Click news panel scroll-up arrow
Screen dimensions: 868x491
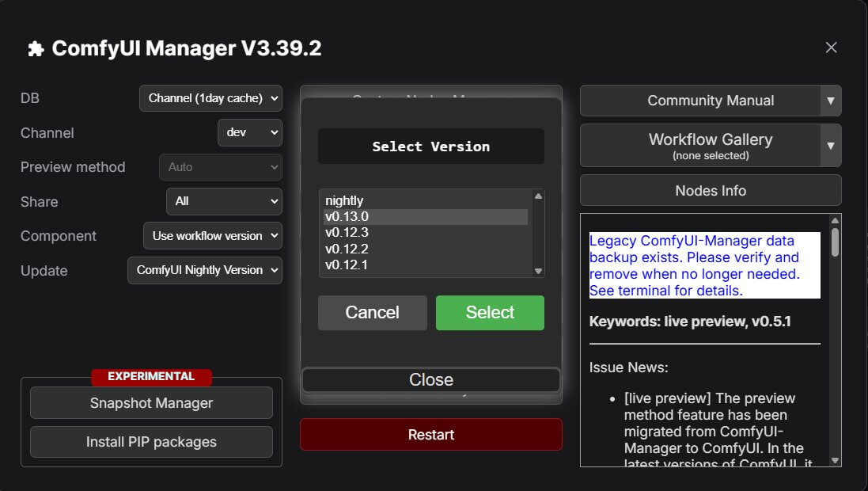click(835, 222)
